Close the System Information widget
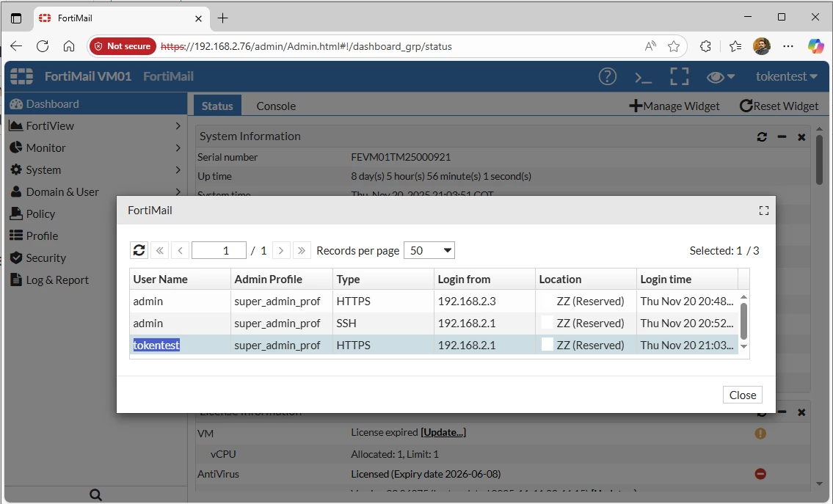The height and width of the screenshot is (504, 833). tap(801, 137)
